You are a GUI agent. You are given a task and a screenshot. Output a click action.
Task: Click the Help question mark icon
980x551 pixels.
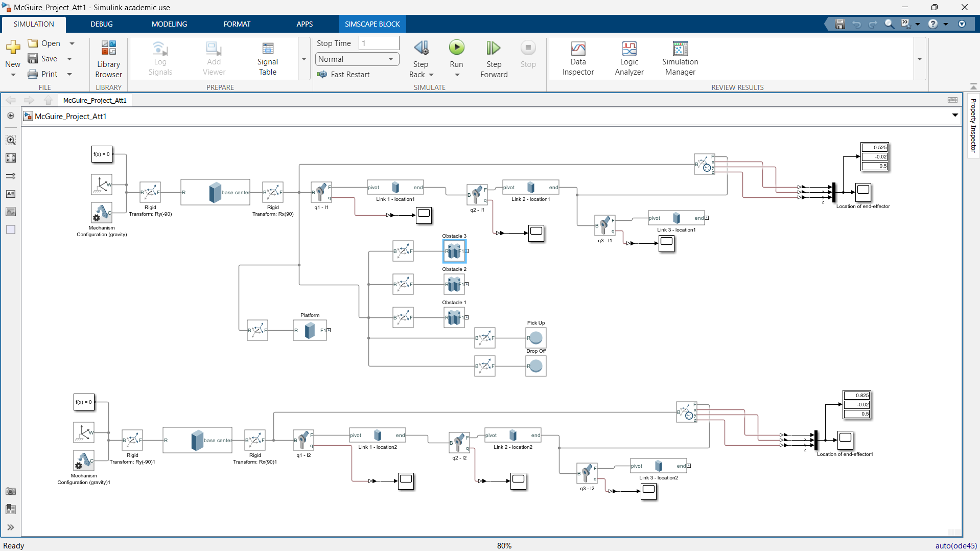point(933,24)
